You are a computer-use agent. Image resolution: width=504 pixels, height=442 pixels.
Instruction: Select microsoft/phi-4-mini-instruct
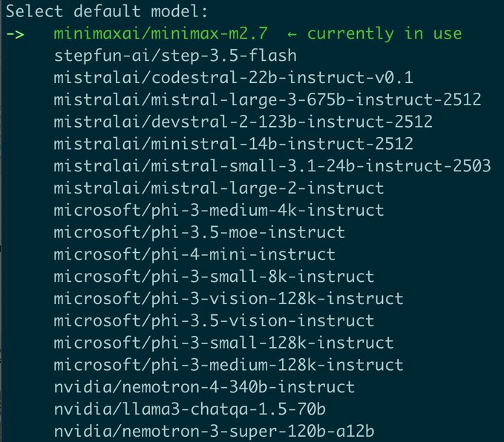[194, 254]
